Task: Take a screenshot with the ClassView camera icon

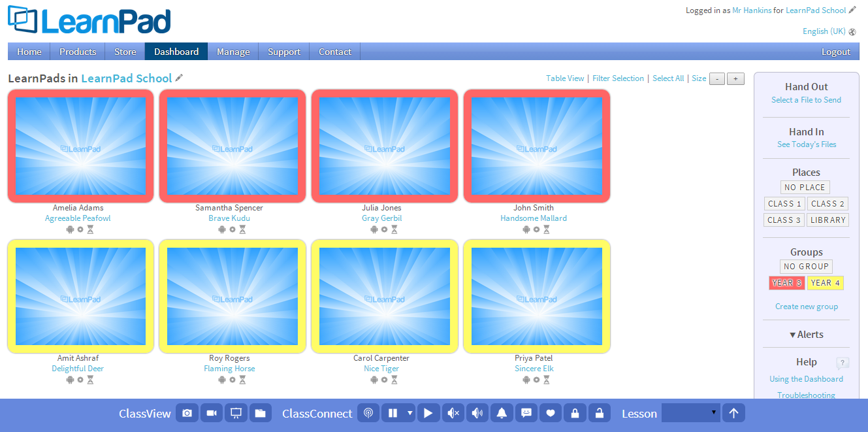Action: point(187,413)
